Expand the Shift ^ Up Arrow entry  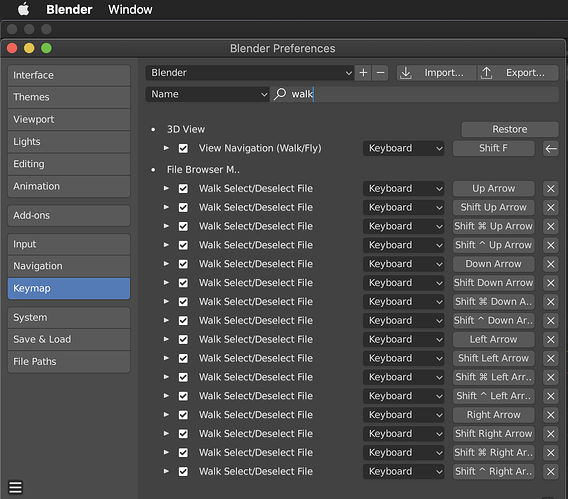click(x=166, y=245)
